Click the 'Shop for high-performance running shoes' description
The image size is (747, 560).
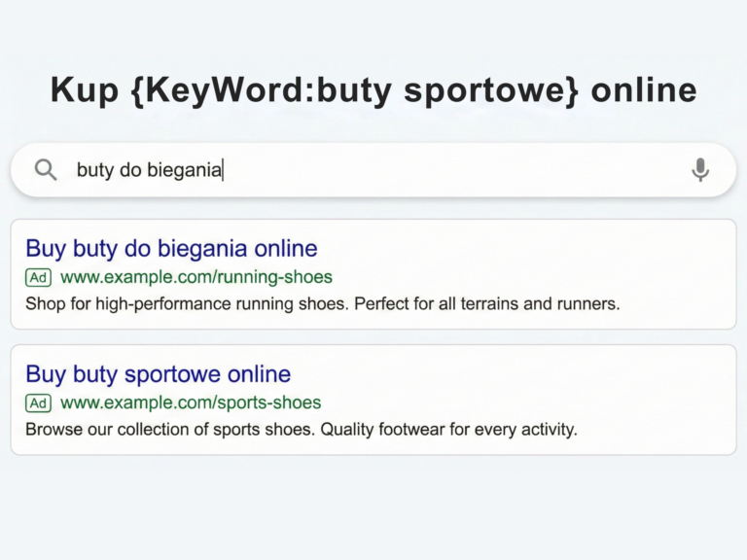[186, 303]
